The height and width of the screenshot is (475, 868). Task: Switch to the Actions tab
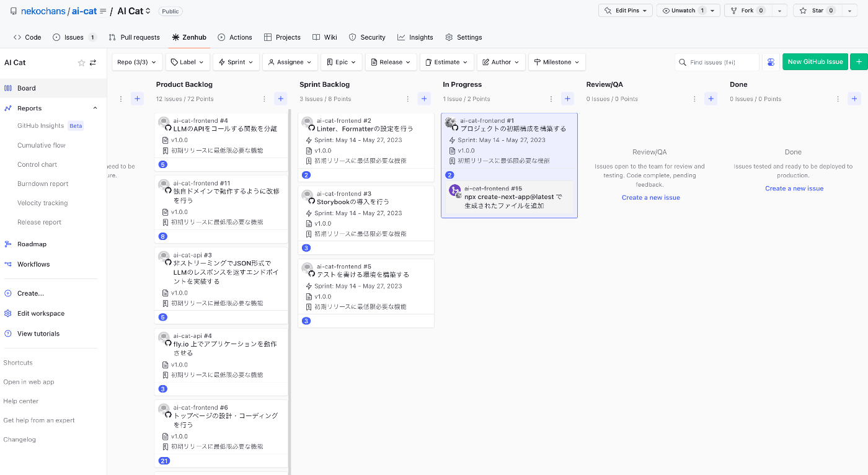(x=235, y=37)
